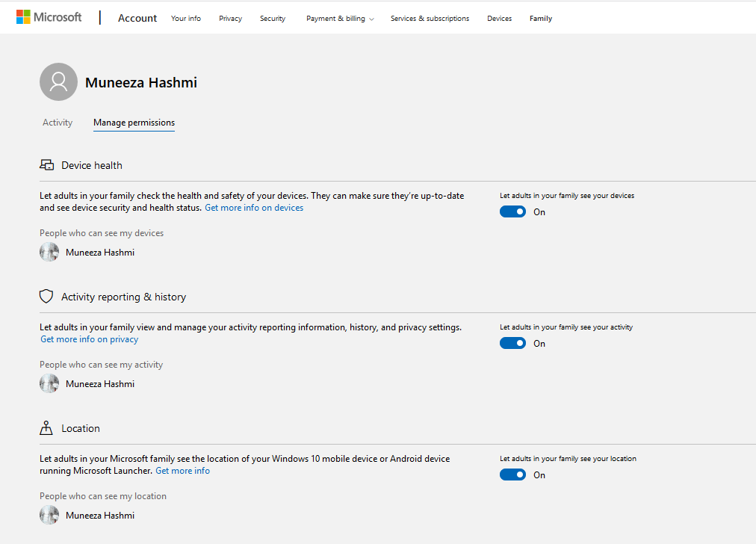Click the People who can see my location label
Image resolution: width=756 pixels, height=544 pixels.
pos(103,496)
